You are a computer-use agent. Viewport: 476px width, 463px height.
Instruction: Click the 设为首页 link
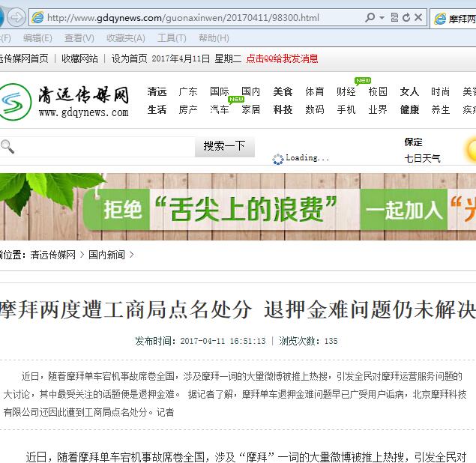pos(129,58)
